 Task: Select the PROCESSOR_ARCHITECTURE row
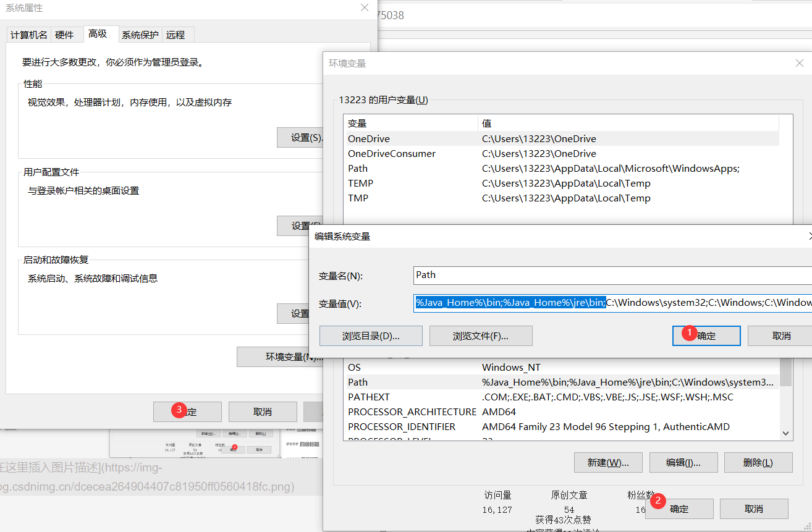(561, 412)
